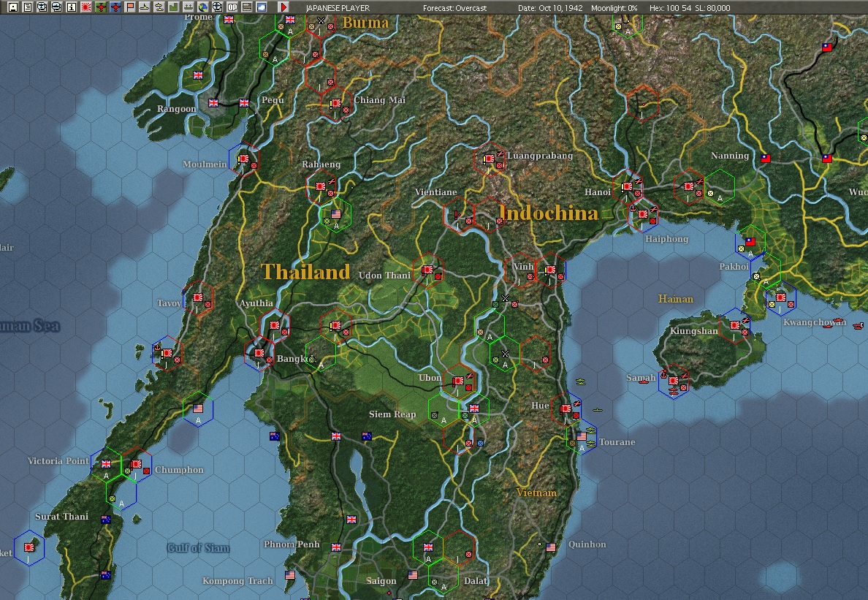Viewport: 868px width, 600px height.
Task: Select the Japanese unit at Udon Thani
Action: 428,270
